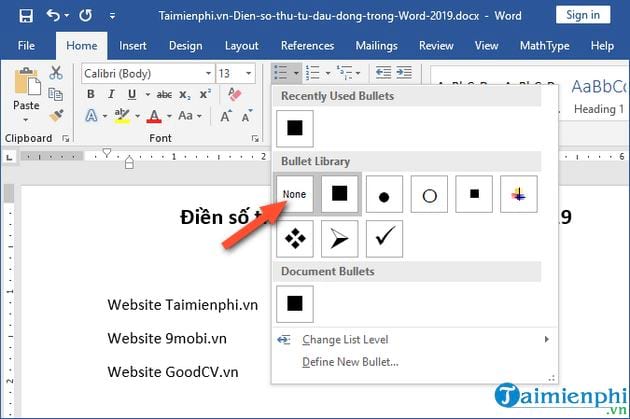Open the File menu tab
This screenshot has height=419, width=630.
26,46
